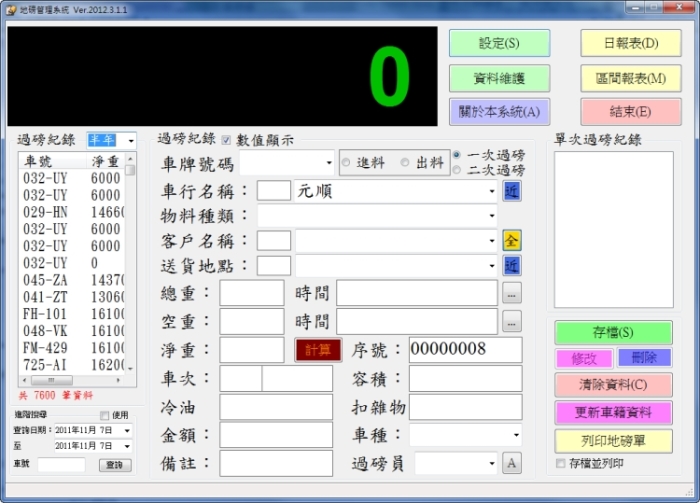Click the ellipsis button in the 空重 row
Screen dimensions: 700x503
511,321
